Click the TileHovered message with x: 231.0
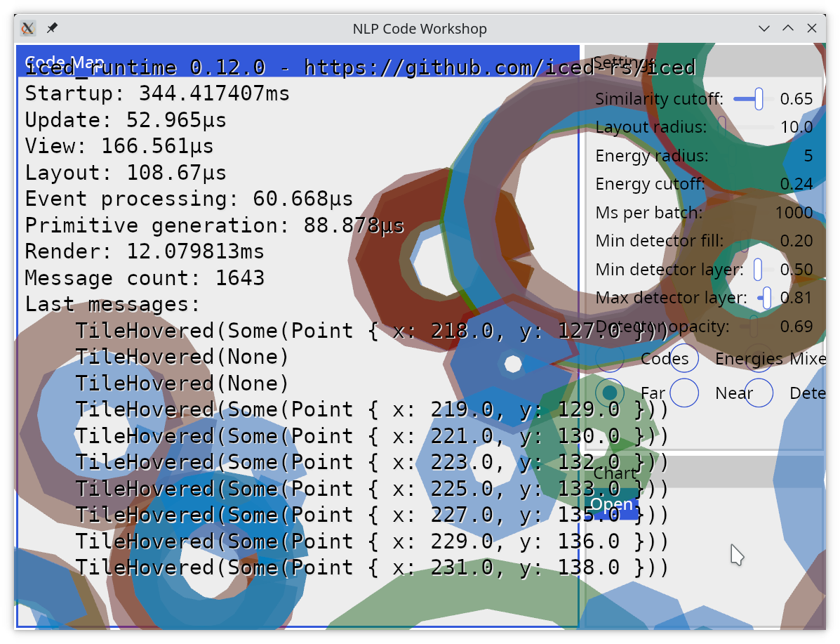Screen dimensions: 840x644 [x=372, y=568]
